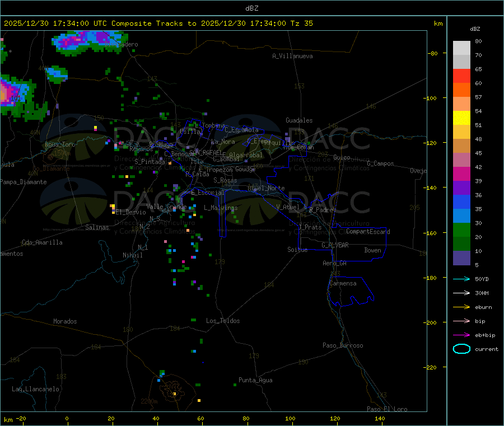Click the A_Villanueva map label
The height and width of the screenshot is (426, 504).
[x=292, y=56]
